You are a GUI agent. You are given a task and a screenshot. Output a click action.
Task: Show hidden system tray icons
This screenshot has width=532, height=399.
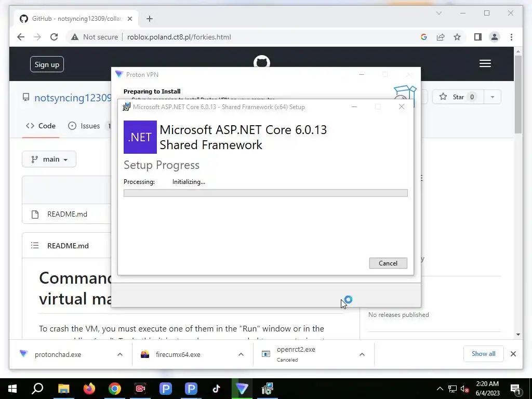pyautogui.click(x=440, y=389)
